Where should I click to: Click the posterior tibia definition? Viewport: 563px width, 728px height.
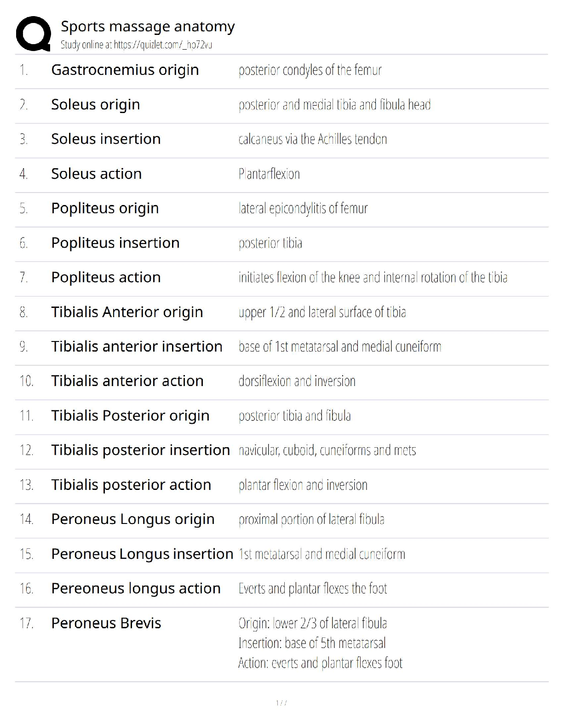270,243
